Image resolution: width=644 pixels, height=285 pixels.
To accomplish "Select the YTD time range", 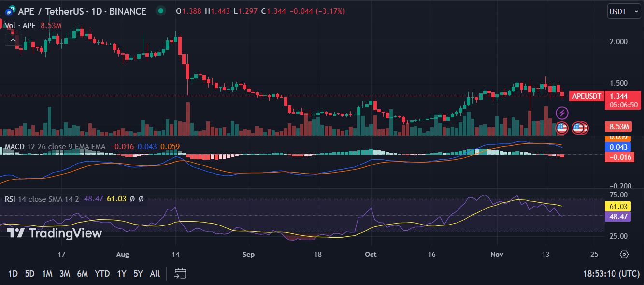I will tap(102, 274).
